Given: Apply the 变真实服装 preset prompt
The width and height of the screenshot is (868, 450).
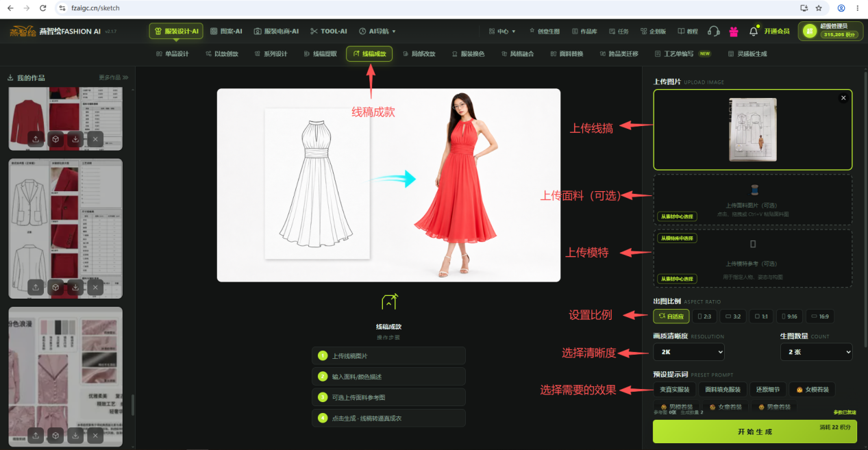Looking at the screenshot, I should (675, 390).
